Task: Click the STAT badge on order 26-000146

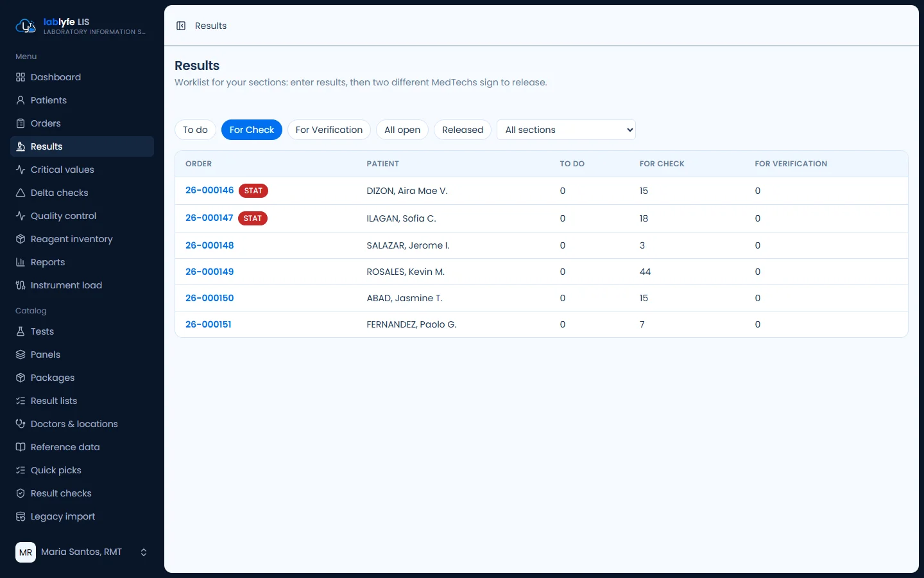Action: point(253,191)
